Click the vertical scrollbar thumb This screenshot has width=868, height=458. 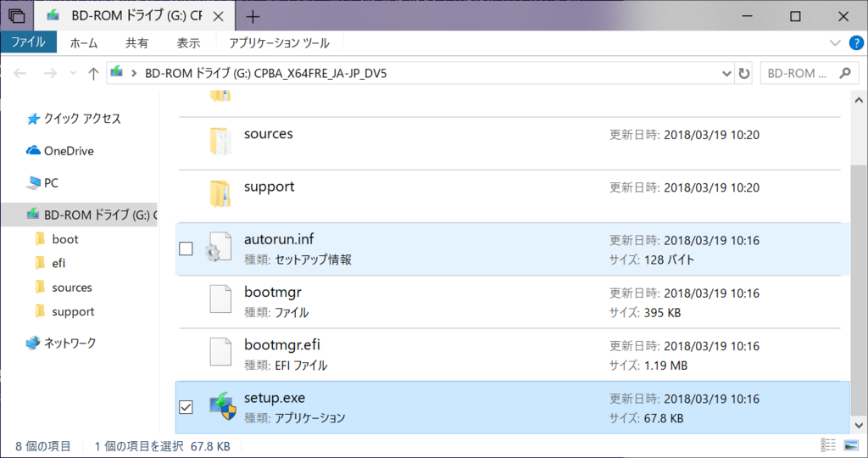click(858, 291)
